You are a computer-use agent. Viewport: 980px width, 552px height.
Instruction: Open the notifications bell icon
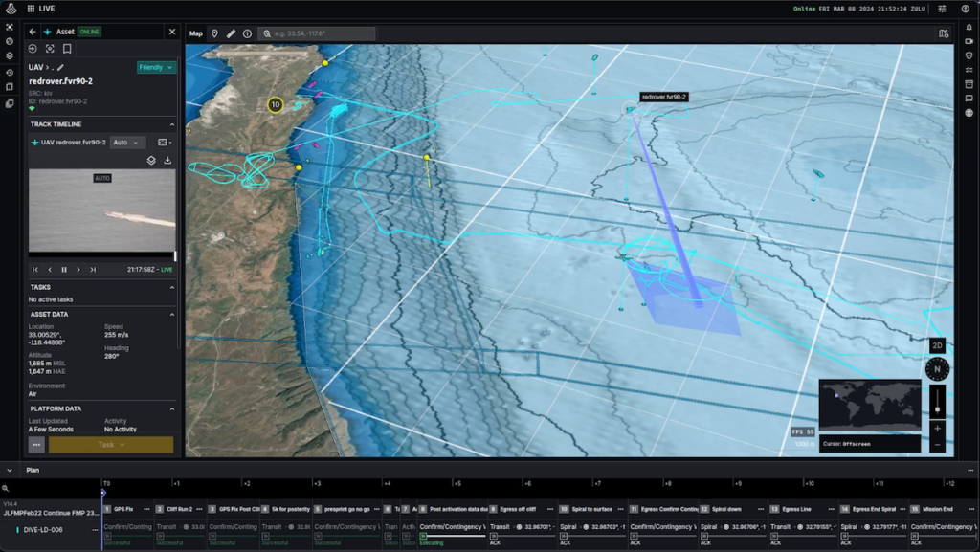coord(969,27)
